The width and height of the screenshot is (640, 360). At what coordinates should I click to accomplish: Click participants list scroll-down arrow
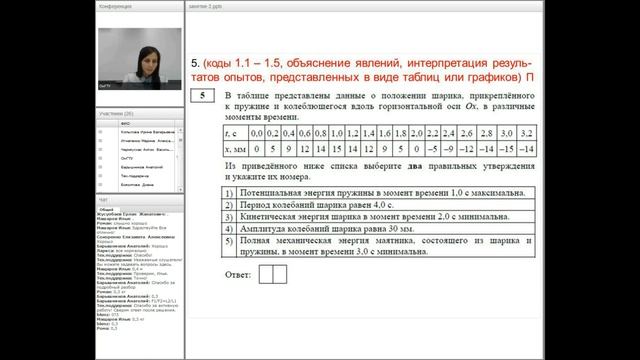click(x=180, y=189)
